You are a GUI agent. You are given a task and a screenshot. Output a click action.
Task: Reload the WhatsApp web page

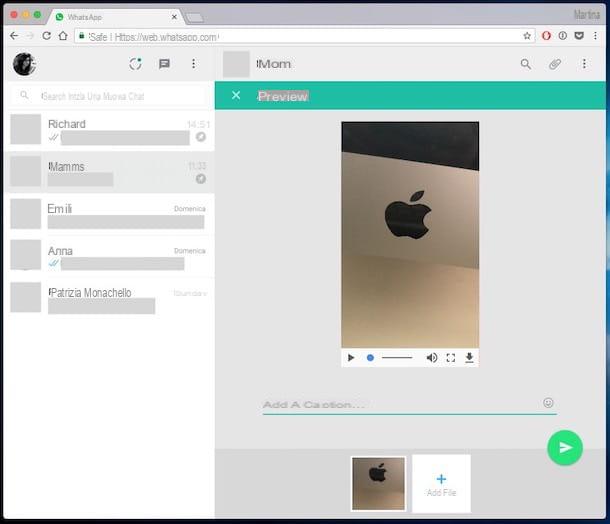(46, 36)
